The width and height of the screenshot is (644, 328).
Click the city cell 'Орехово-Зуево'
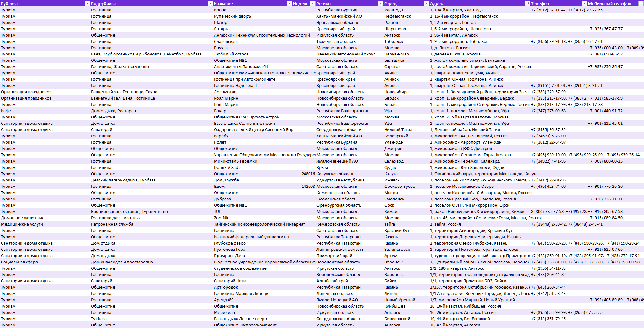tap(406, 186)
